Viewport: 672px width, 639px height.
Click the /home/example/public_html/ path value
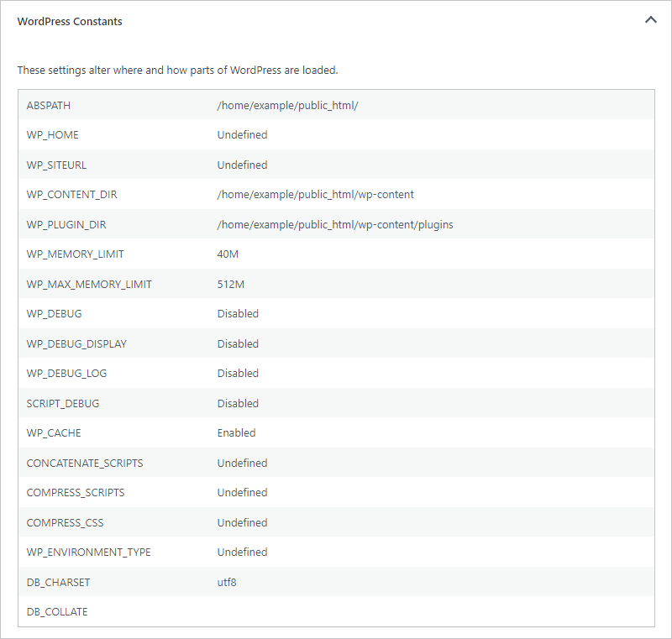[287, 105]
